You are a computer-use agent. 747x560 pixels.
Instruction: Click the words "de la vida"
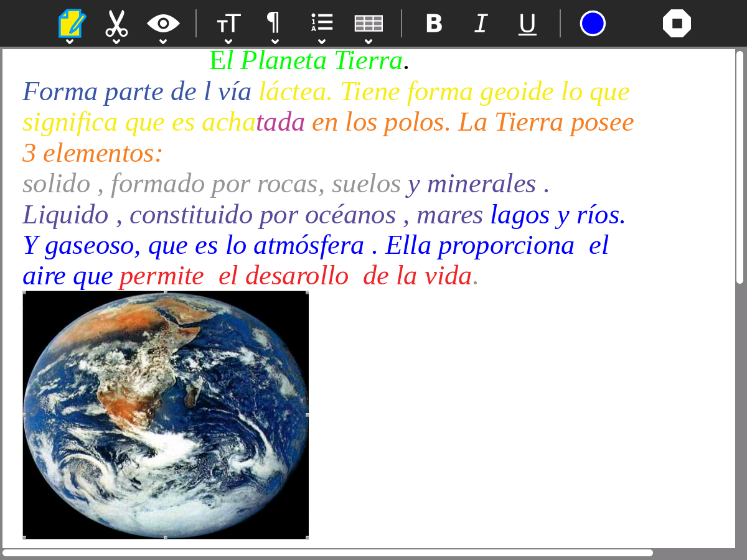click(x=417, y=276)
